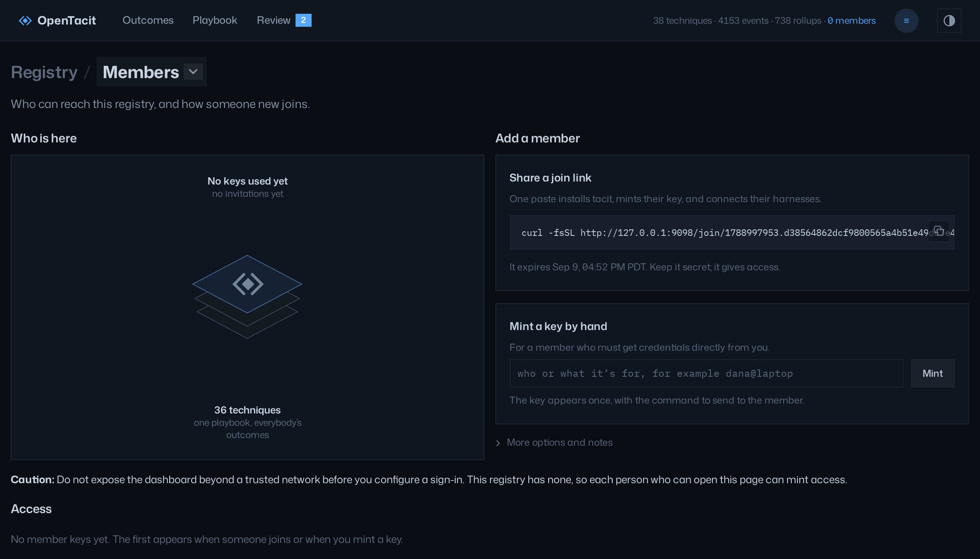Click the Review count badge 2
The height and width of the screenshot is (559, 980).
[303, 20]
